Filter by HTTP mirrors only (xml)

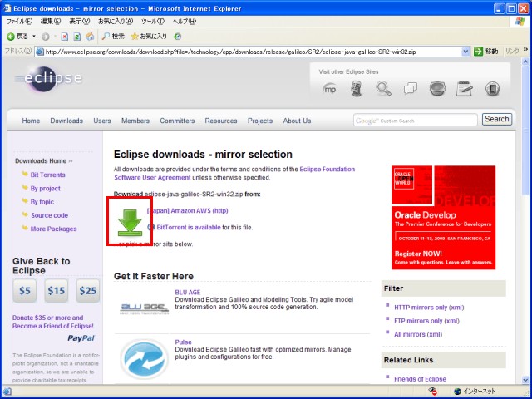click(x=429, y=308)
